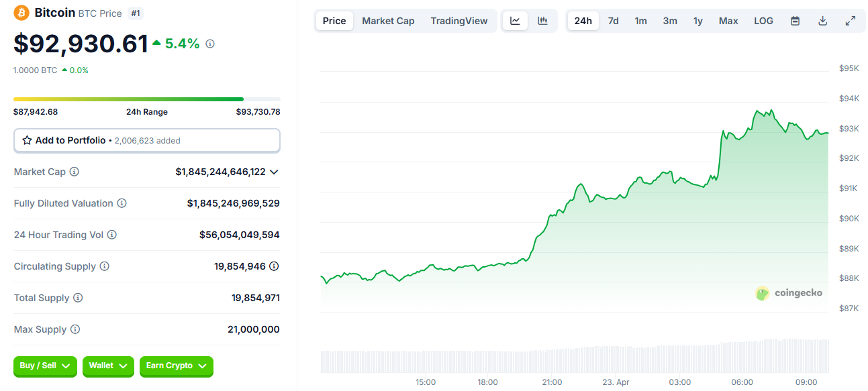Screen dimensions: 868x391
Task: Switch to line chart view icon
Action: click(515, 21)
